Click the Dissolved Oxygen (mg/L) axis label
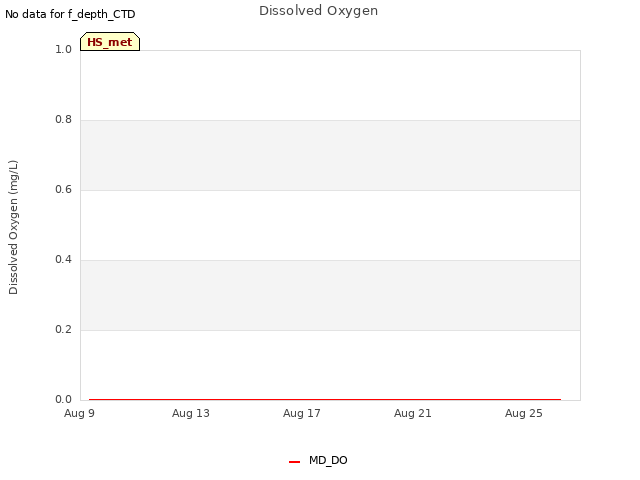Image resolution: width=640 pixels, height=480 pixels. (x=13, y=227)
